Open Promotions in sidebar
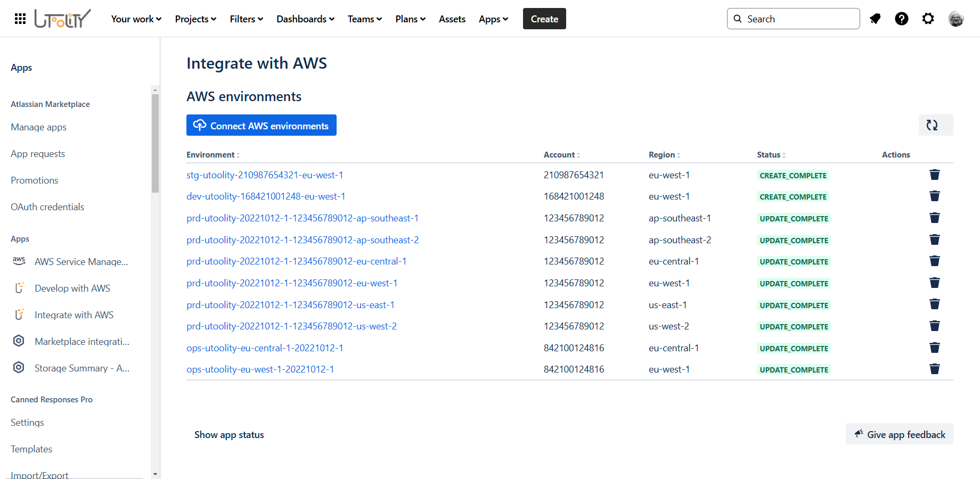 tap(35, 180)
